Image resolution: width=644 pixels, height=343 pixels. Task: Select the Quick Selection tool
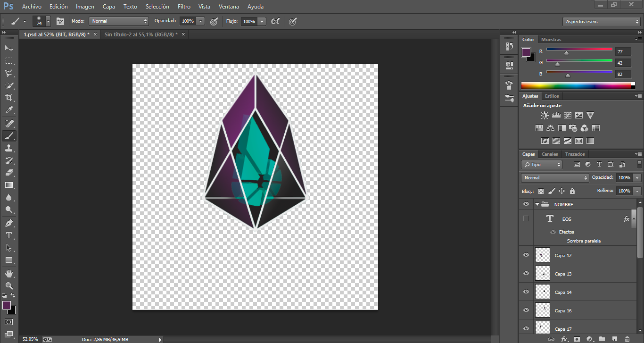9,85
